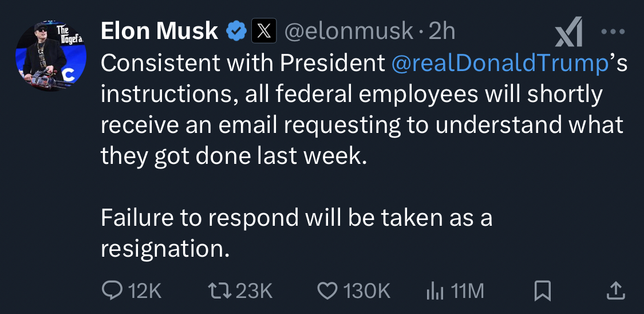Screen dimensions: 644x314
Task: Click the 2h post timestamp
Action: pos(441,32)
